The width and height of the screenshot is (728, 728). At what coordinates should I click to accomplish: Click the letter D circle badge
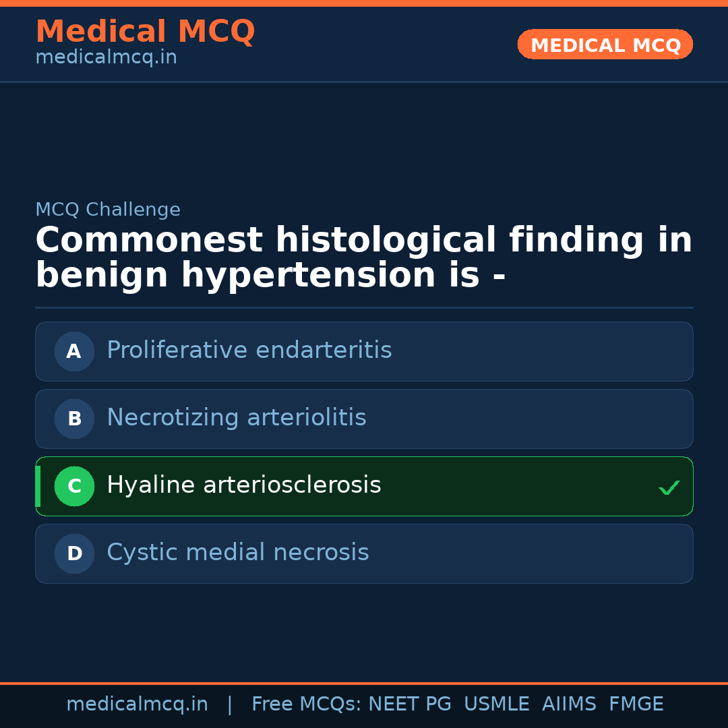[74, 553]
